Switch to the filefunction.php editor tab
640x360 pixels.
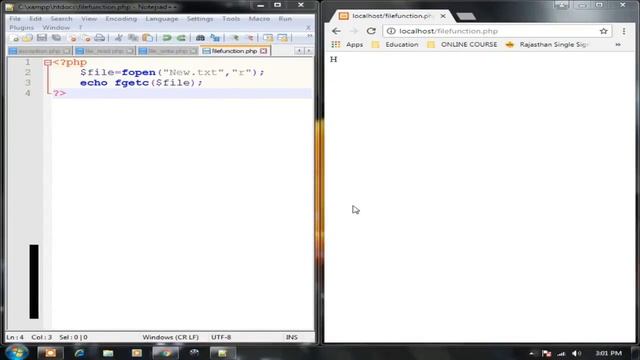(x=234, y=51)
